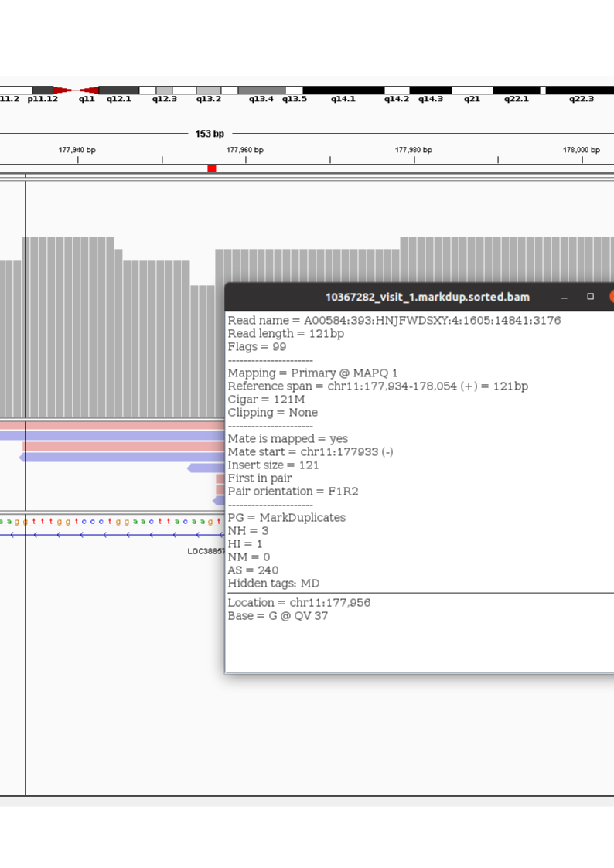Click the q13.4 cytoband region
This screenshot has width=614, height=868.
tap(261, 90)
